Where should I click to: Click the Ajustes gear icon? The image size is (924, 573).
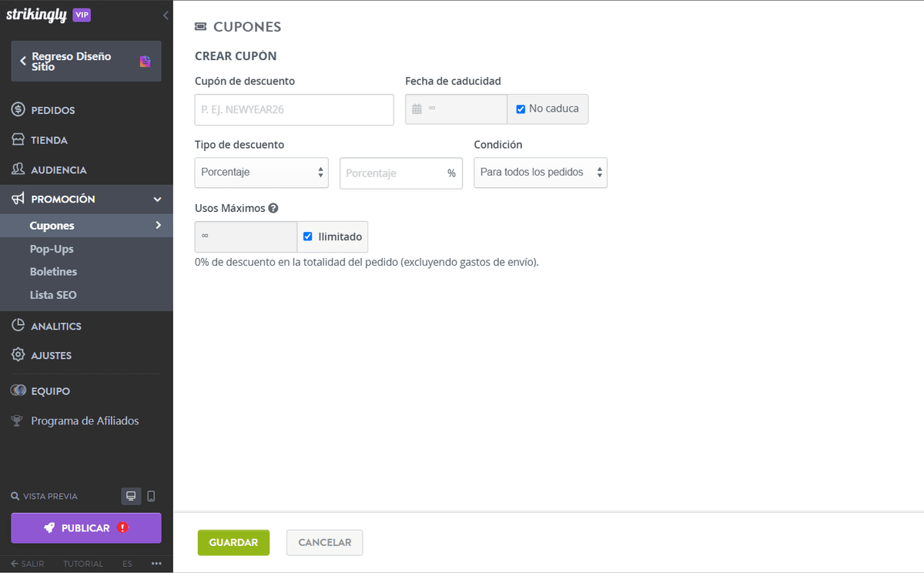coord(18,355)
